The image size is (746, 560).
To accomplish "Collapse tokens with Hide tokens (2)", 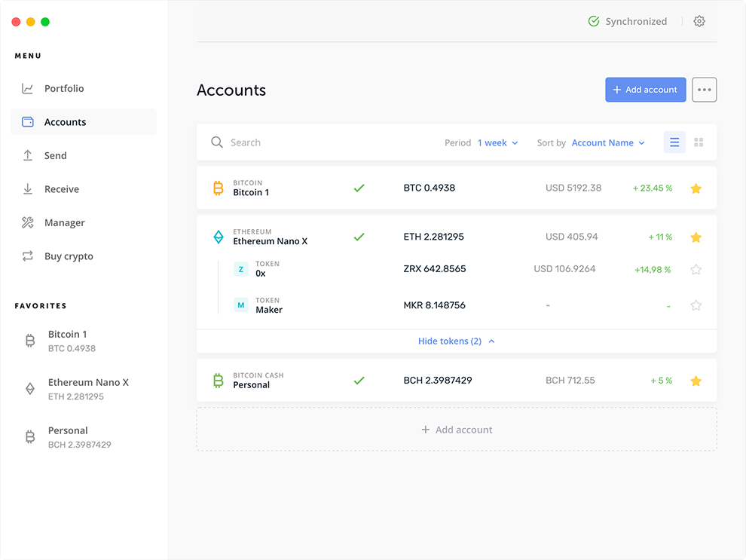I will click(456, 341).
